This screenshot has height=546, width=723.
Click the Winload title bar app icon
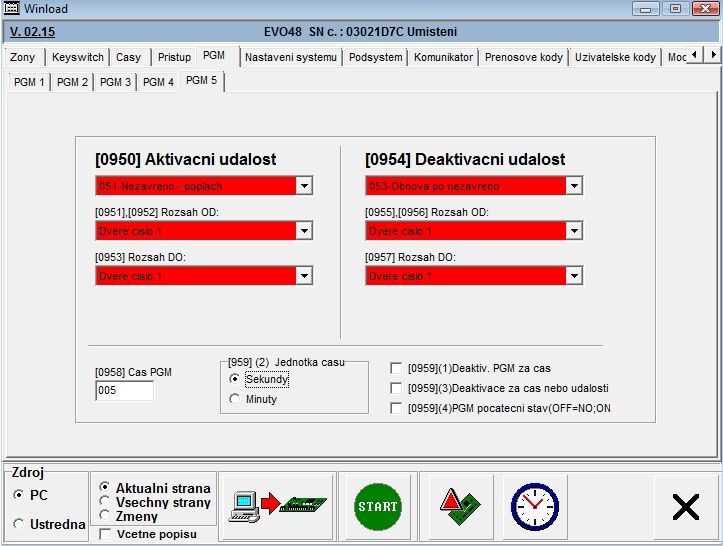12,9
